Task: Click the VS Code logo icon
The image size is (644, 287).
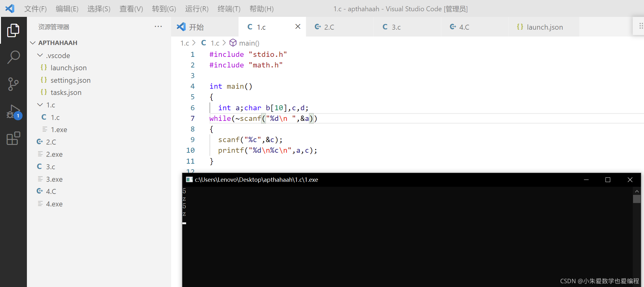Action: point(10,8)
